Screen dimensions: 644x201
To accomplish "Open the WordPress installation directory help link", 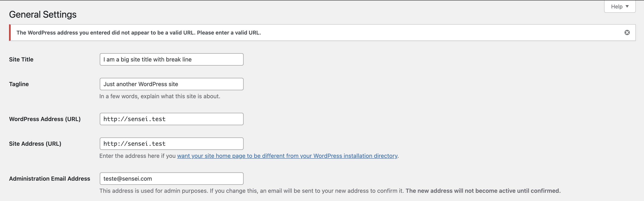I will click(x=287, y=156).
